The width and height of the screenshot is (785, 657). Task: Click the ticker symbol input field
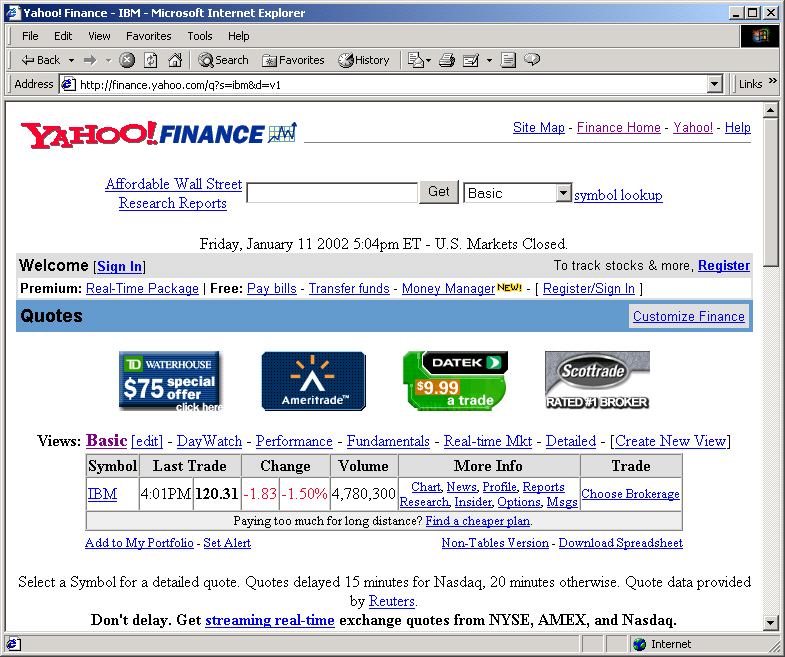click(332, 193)
